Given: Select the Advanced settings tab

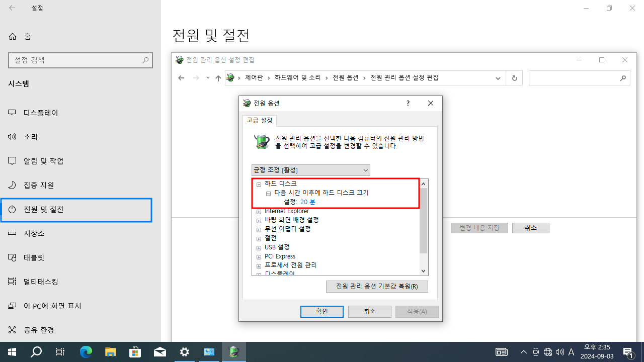Looking at the screenshot, I should [260, 121].
